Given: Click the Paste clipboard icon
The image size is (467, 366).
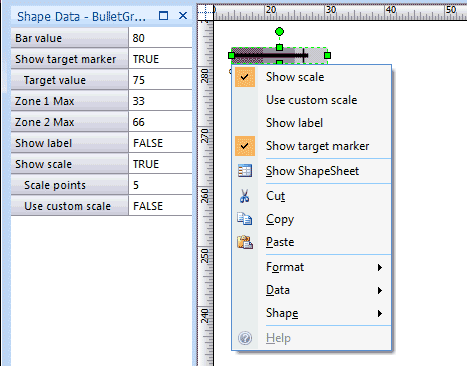Looking at the screenshot, I should [x=245, y=242].
